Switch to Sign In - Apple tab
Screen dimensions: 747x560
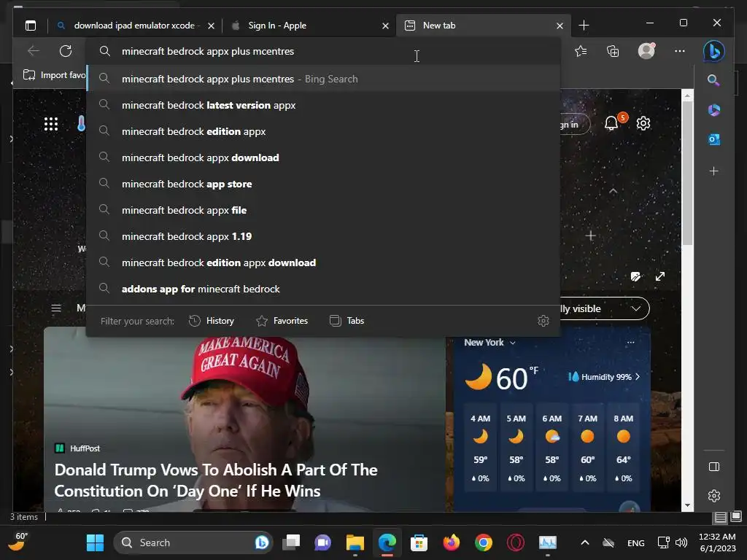tap(309, 26)
